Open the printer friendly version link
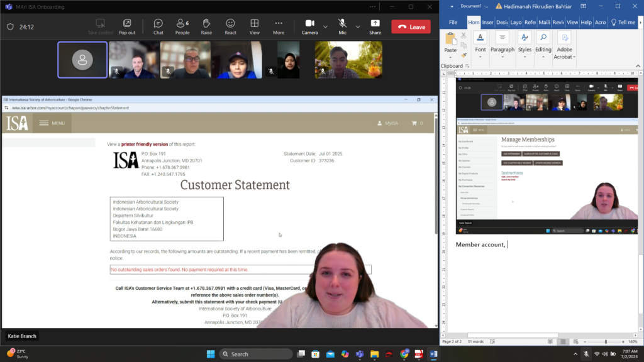 click(x=145, y=144)
